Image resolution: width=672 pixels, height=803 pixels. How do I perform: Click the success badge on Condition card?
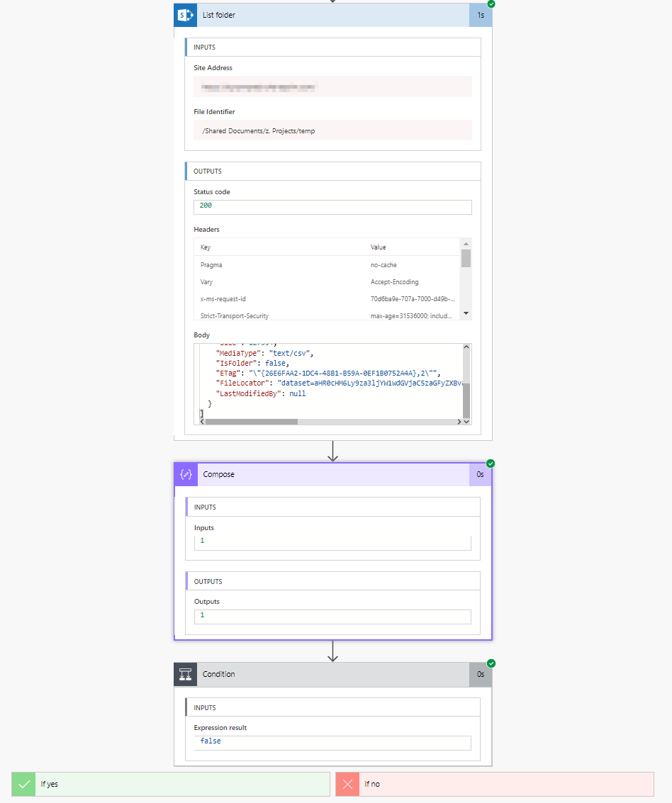(x=491, y=663)
